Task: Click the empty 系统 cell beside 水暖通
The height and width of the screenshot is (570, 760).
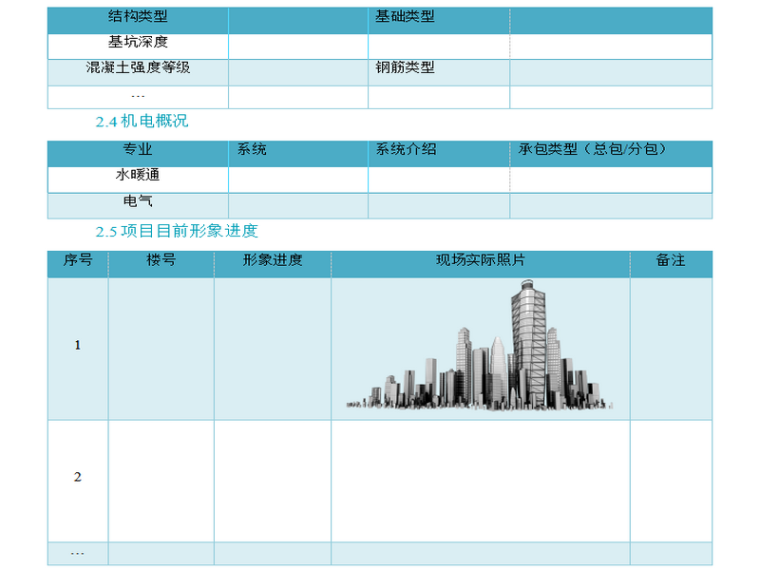Action: (298, 178)
